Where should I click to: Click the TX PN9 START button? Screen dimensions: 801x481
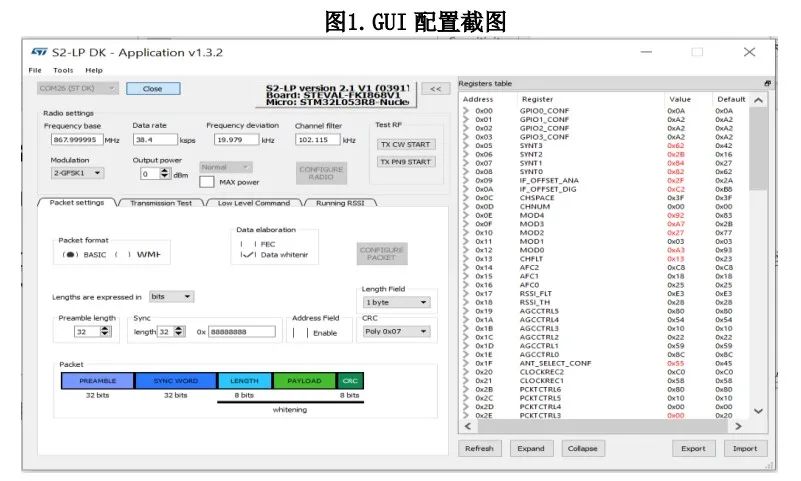(406, 162)
